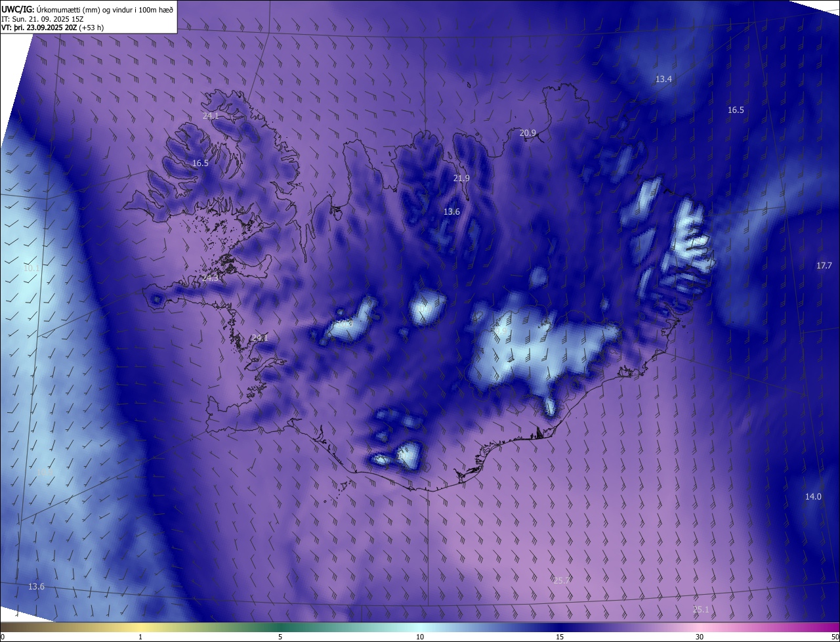Viewport: 840px width, 642px height.
Task: Select the 24.3 value near Breiðafjörður
Action: [211, 278]
